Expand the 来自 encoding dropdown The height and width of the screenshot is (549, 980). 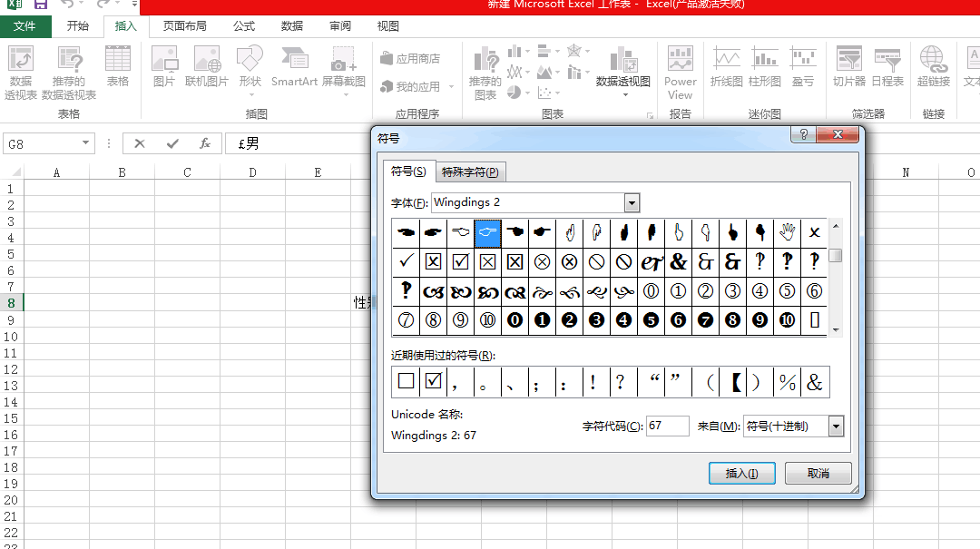coord(836,426)
